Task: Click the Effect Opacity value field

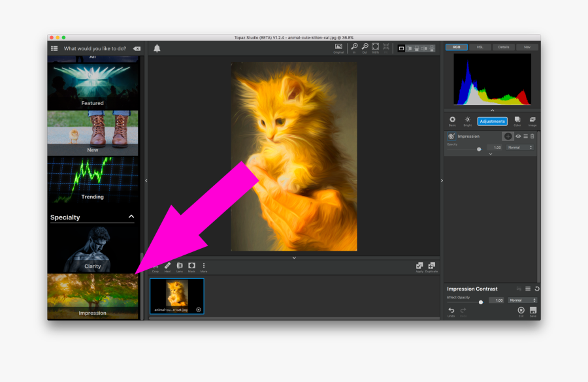Action: (497, 300)
